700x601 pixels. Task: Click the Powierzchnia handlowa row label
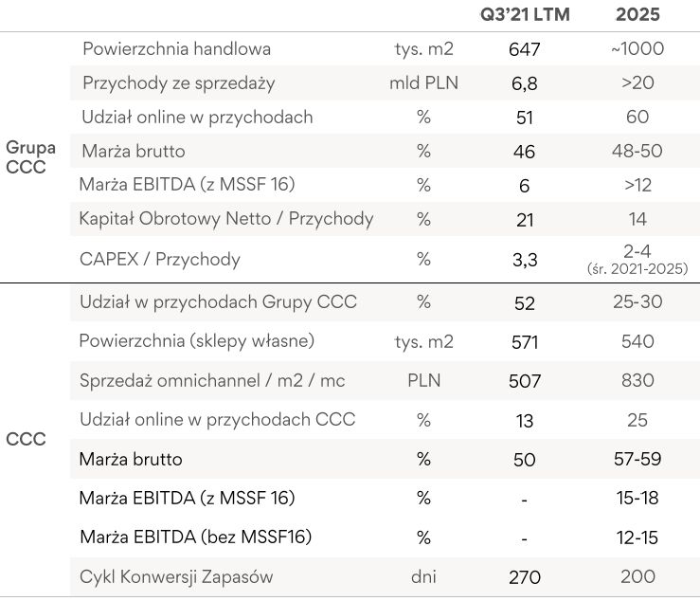(x=176, y=48)
